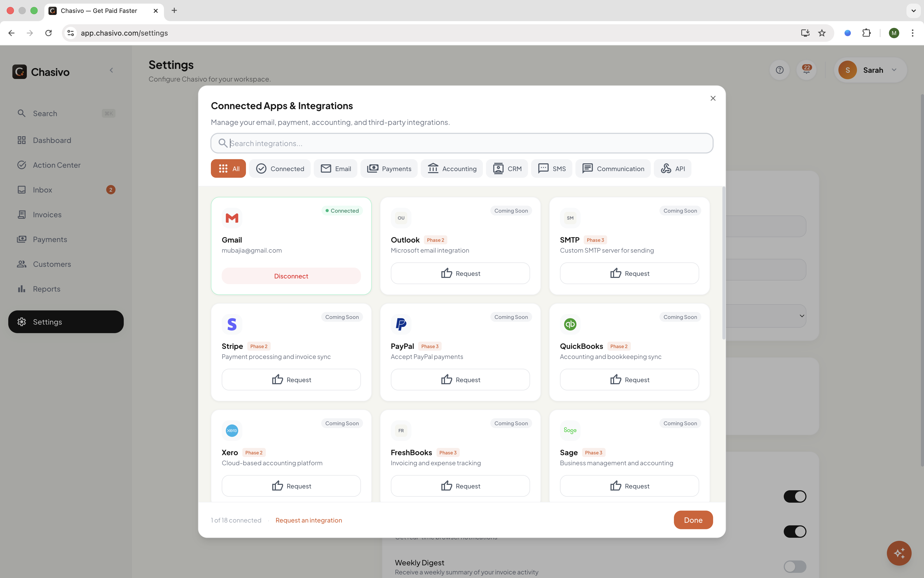The width and height of the screenshot is (924, 578).
Task: Open the Action Center page
Action: [x=66, y=165]
